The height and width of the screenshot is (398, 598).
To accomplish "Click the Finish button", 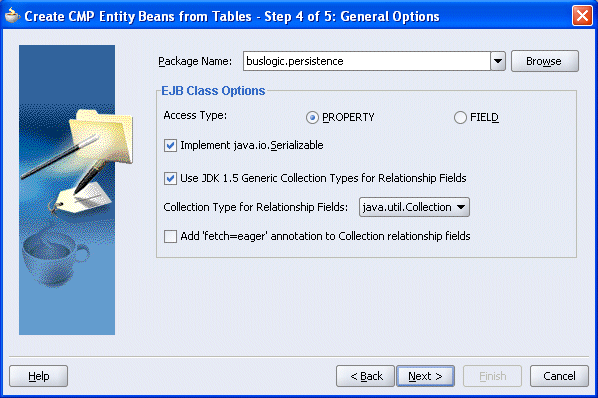I will coord(492,376).
